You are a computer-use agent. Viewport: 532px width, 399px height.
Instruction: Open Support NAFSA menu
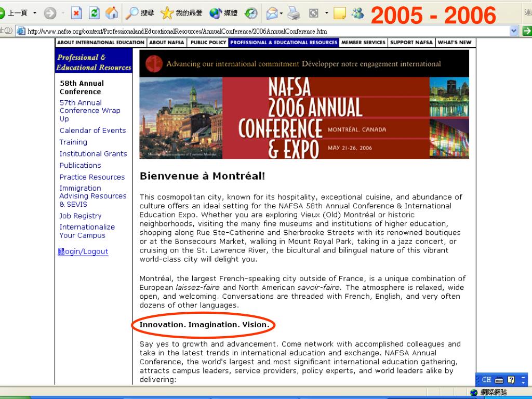coord(411,43)
